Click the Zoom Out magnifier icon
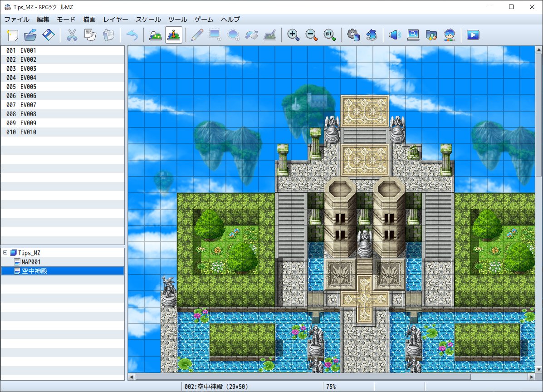543x392 pixels. point(312,35)
